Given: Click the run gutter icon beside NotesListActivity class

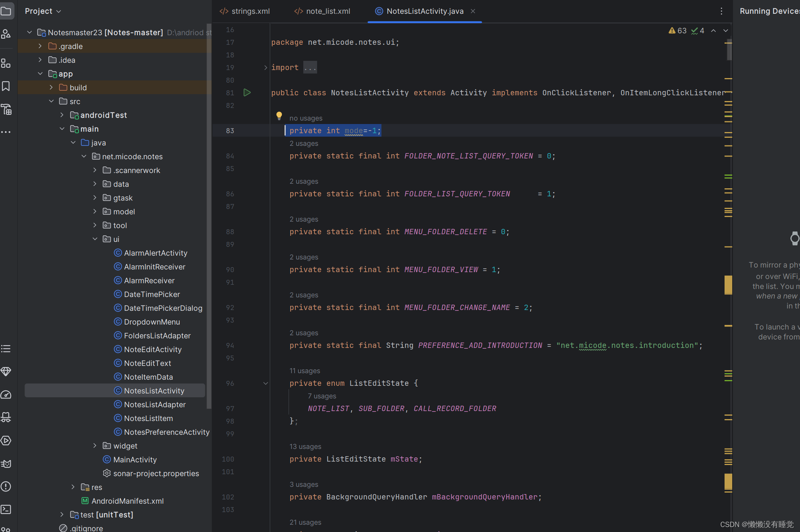Looking at the screenshot, I should tap(247, 93).
